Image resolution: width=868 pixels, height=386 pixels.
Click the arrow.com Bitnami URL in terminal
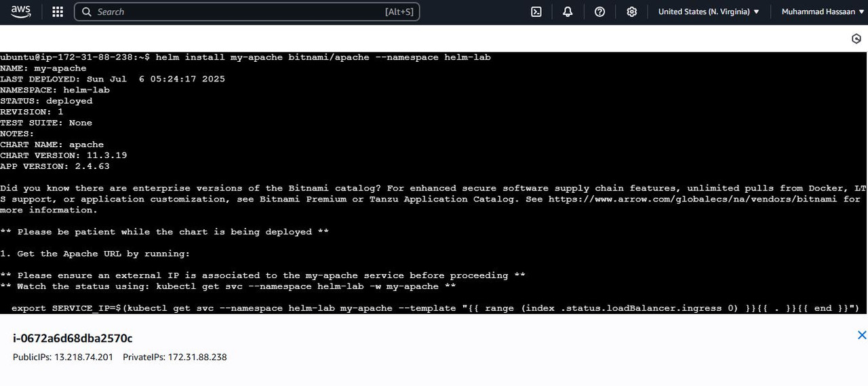click(x=693, y=199)
